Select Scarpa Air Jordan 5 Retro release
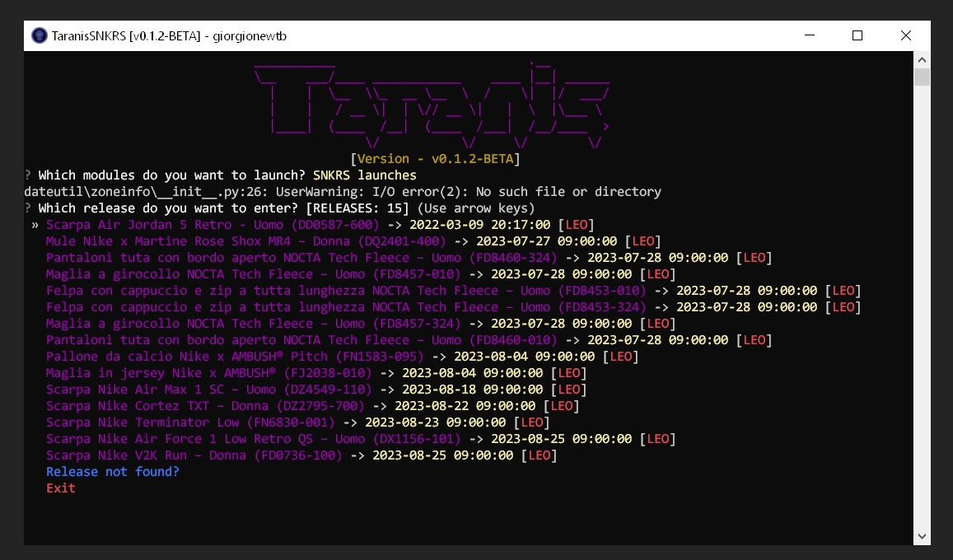Screen dimensions: 953x560 pyautogui.click(x=213, y=225)
